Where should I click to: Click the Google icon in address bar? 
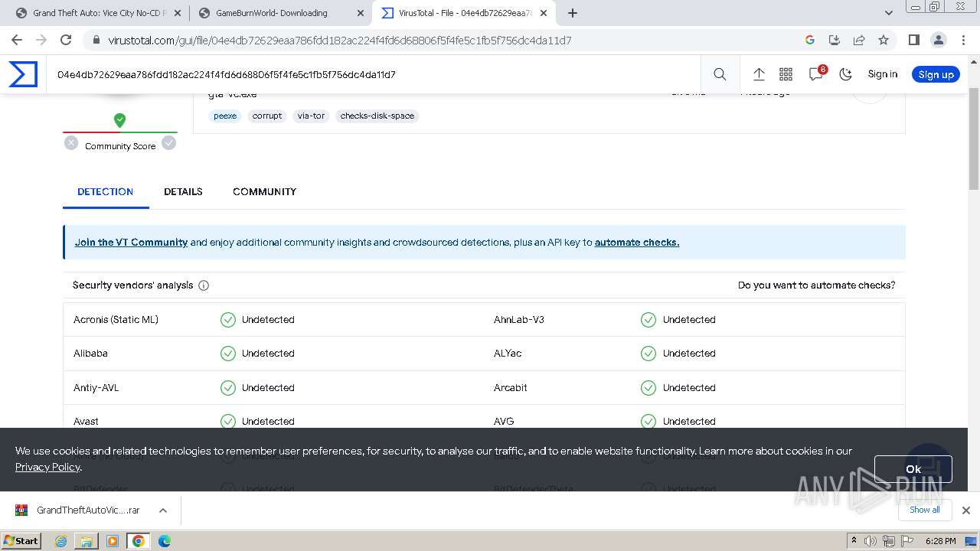810,40
